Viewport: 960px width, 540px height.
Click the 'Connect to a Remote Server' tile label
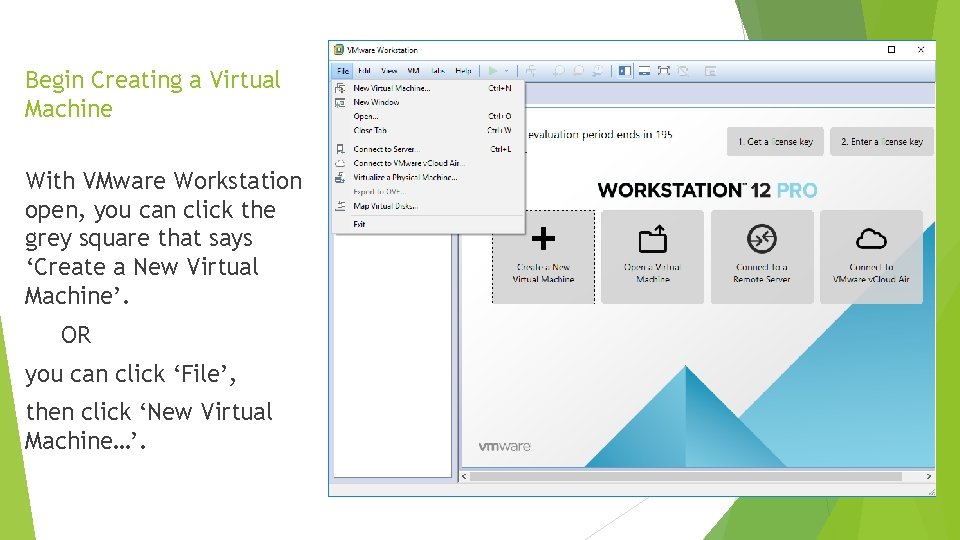(762, 273)
